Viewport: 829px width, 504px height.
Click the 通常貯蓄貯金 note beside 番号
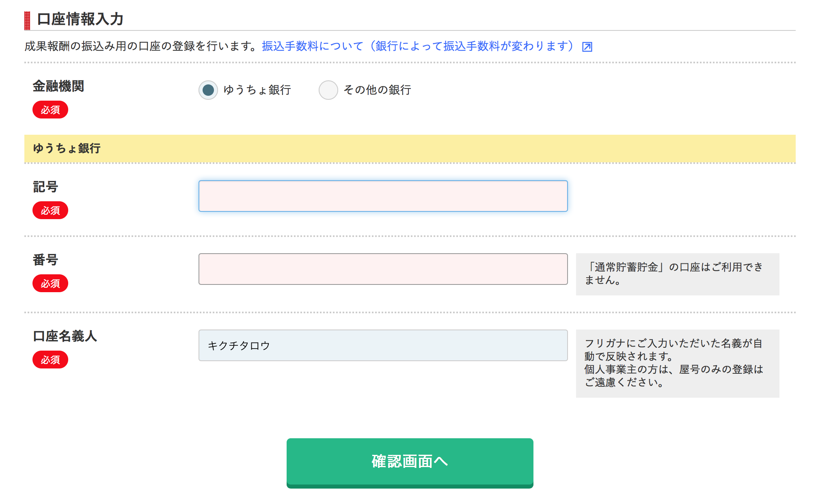(678, 274)
